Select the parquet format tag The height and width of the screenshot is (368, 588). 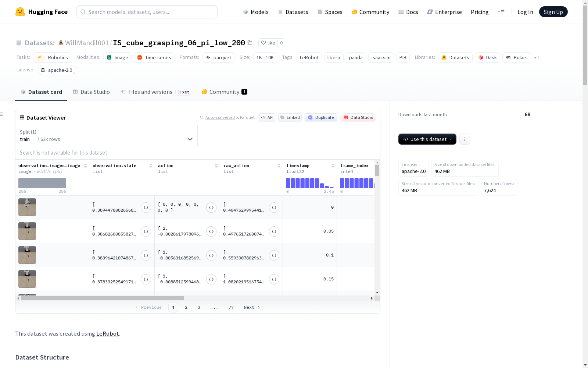click(218, 57)
